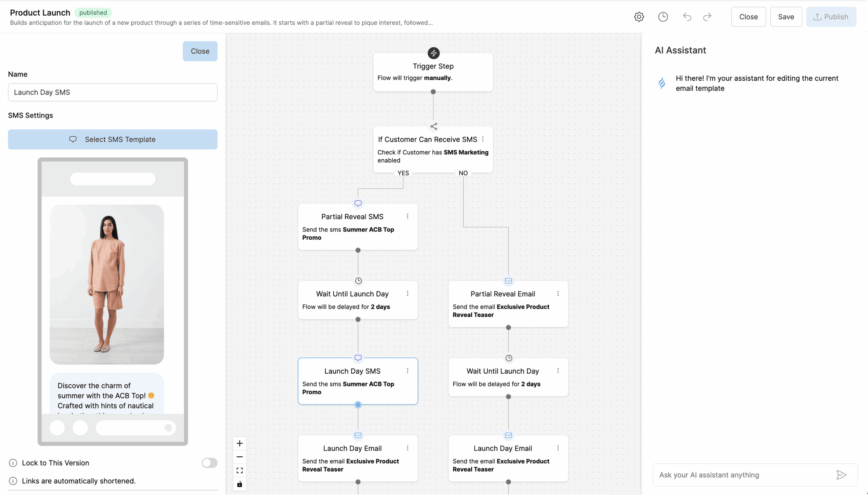Screen dimensions: 868x495
Task: Zoom out of the flow canvas
Action: (240, 457)
